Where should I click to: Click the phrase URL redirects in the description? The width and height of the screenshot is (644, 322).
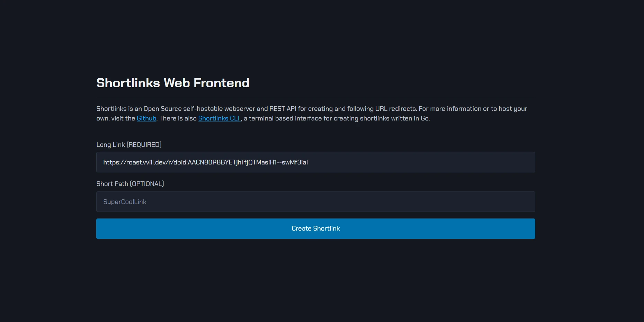coord(395,109)
